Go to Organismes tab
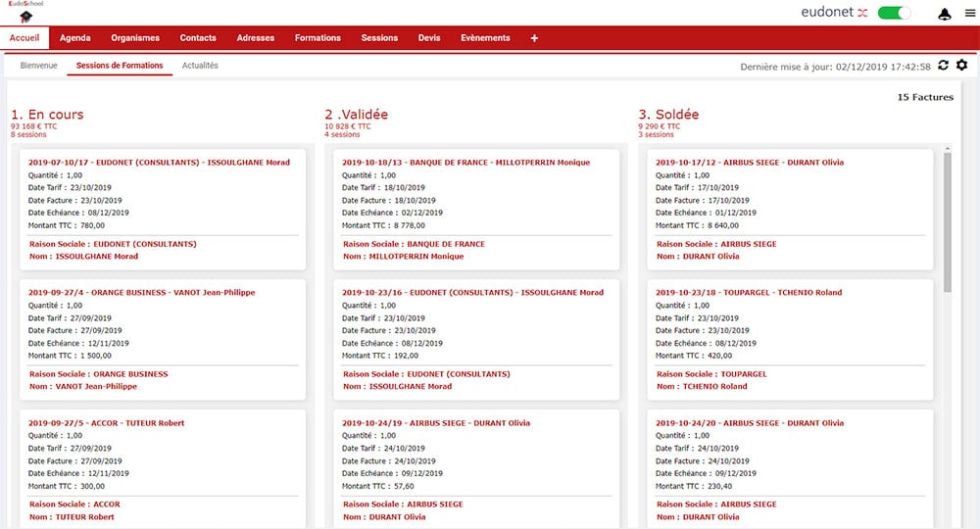 point(135,38)
